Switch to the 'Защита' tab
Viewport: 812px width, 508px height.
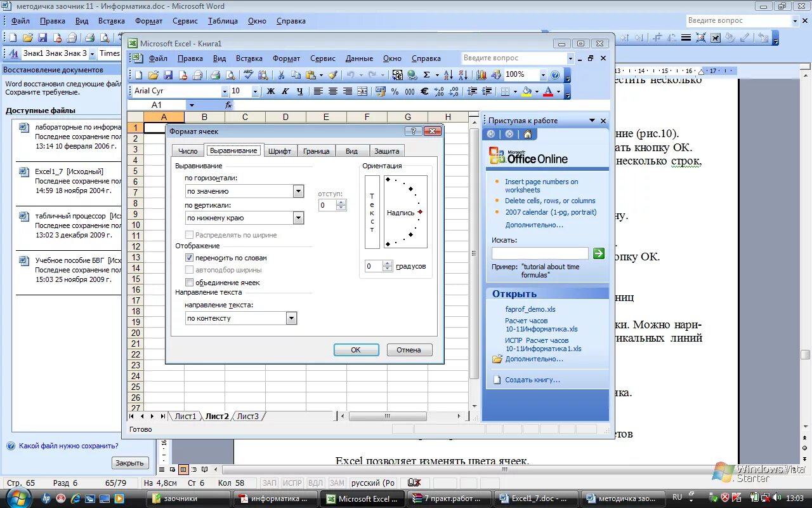386,151
